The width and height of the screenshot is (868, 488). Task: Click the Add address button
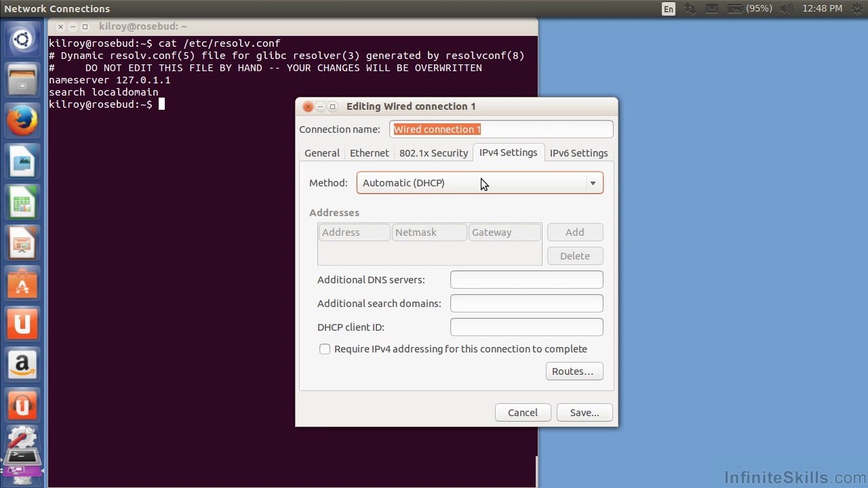tap(575, 232)
